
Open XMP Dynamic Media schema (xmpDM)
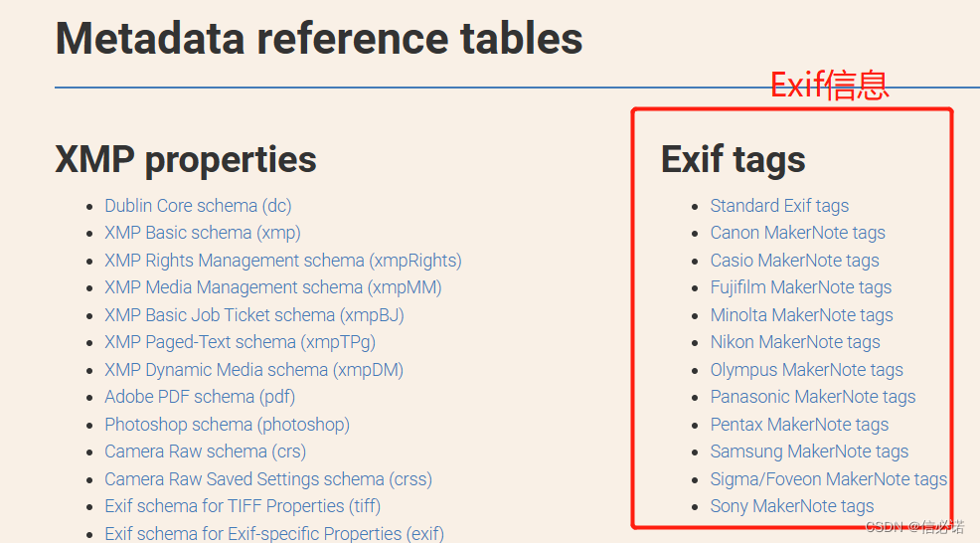253,370
